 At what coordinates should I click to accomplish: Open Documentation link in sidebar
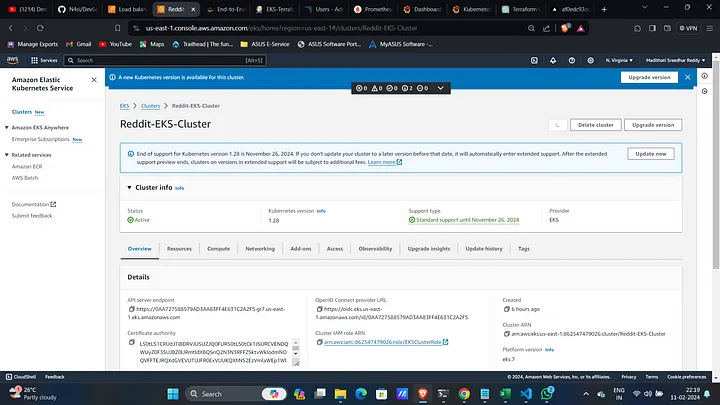coord(34,204)
